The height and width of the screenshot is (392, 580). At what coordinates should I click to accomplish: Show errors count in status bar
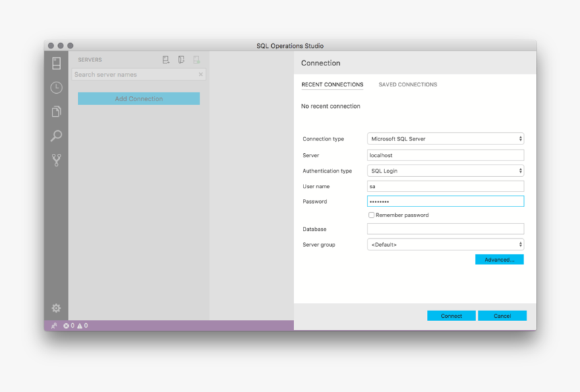(x=69, y=326)
